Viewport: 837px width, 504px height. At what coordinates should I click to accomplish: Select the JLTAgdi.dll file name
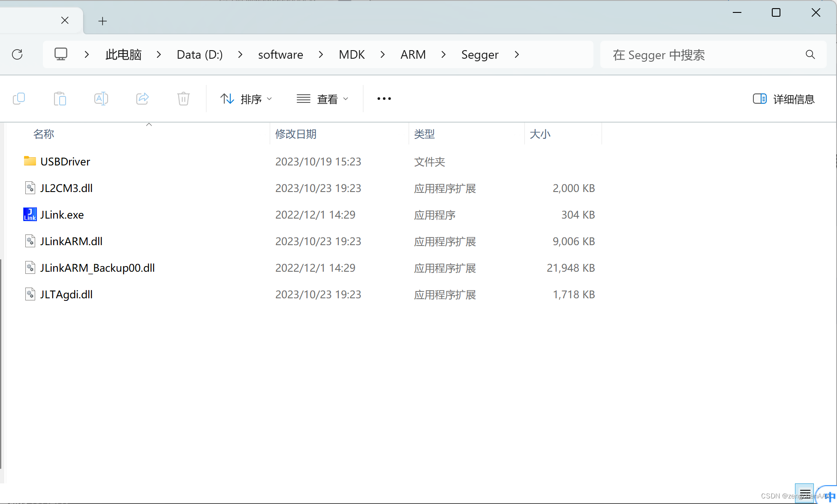tap(66, 294)
